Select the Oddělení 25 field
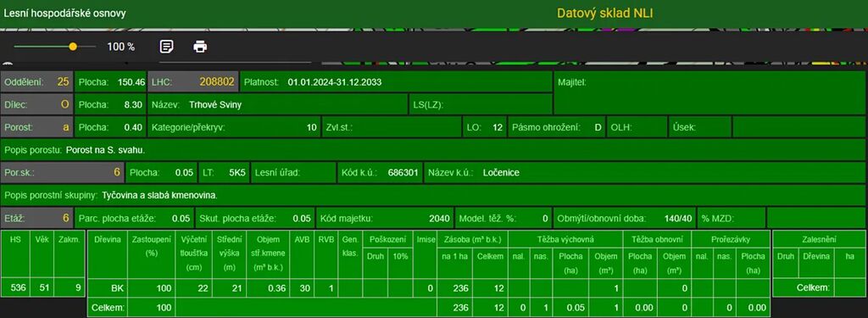The height and width of the screenshot is (318, 868). pyautogui.click(x=37, y=82)
